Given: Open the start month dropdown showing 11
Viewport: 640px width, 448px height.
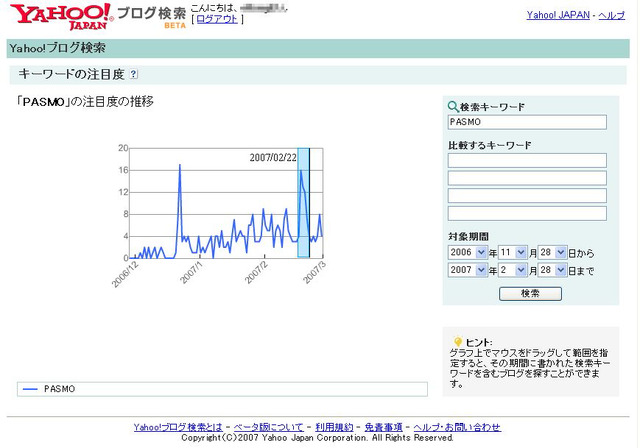Looking at the screenshot, I should (x=512, y=253).
